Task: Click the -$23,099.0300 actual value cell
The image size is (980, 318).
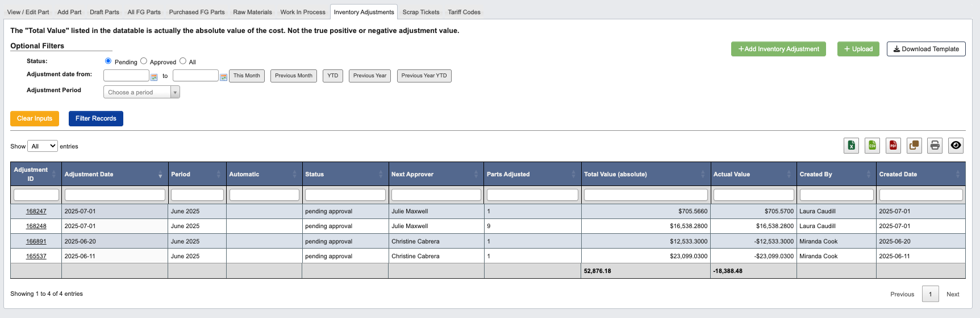Action: tap(753, 256)
